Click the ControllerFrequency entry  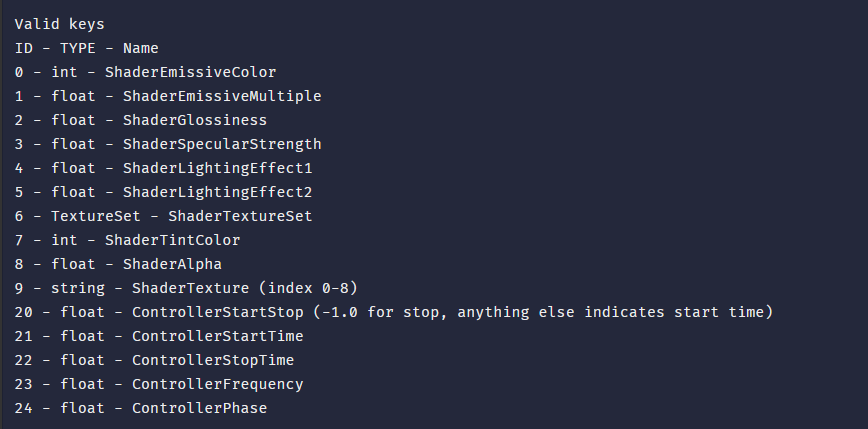(217, 384)
